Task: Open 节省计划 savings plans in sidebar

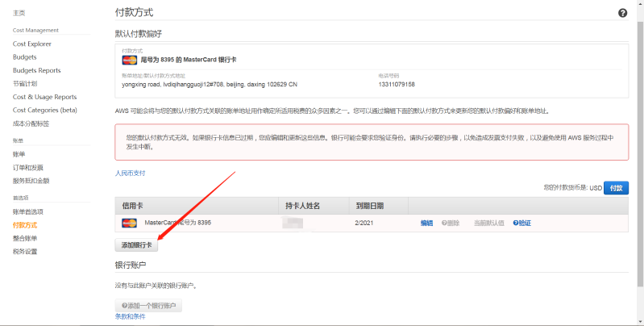Action: point(25,83)
